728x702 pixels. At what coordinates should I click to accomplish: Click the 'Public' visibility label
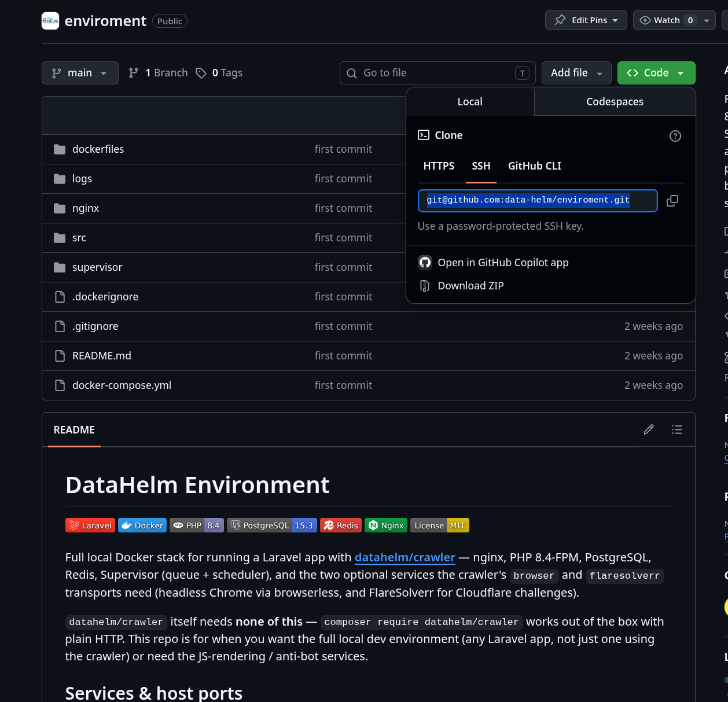170,21
